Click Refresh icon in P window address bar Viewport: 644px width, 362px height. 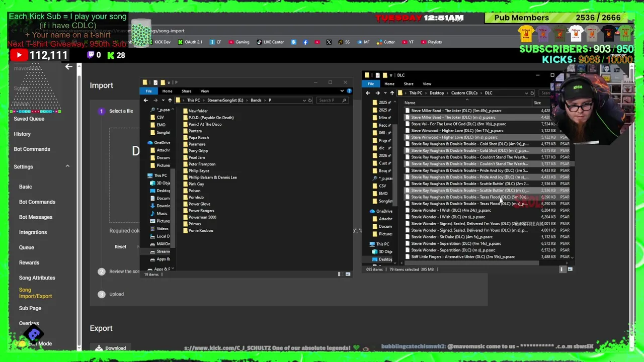310,100
